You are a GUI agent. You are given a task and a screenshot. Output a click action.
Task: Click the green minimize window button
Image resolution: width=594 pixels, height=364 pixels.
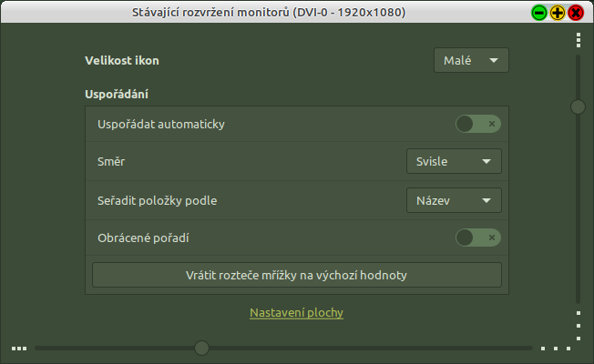tap(538, 13)
